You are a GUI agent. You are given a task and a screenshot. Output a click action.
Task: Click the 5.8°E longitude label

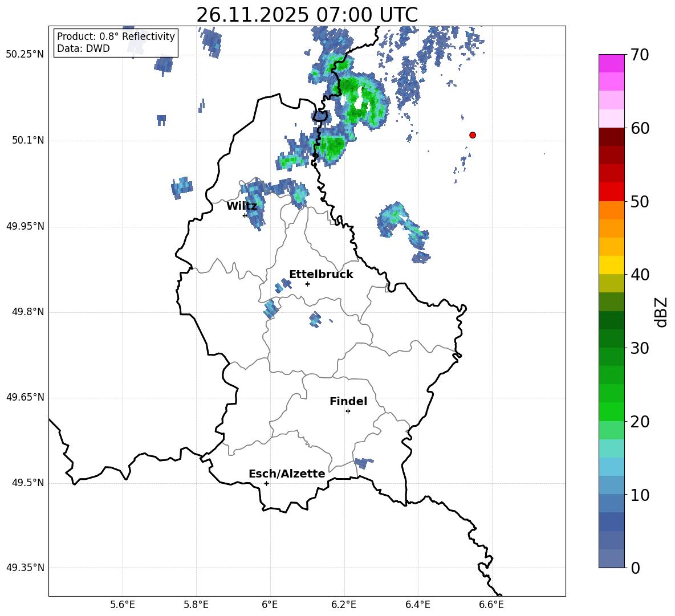pos(196,605)
